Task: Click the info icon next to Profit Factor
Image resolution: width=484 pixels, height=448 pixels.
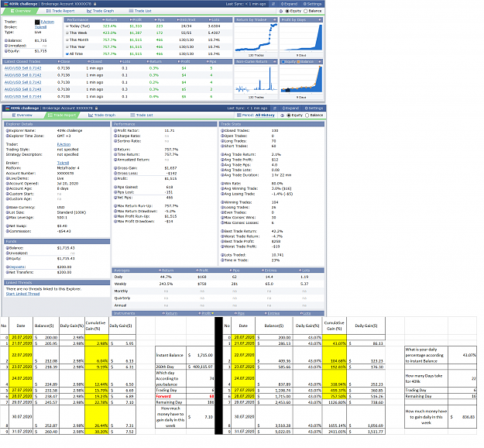Action: [115, 131]
